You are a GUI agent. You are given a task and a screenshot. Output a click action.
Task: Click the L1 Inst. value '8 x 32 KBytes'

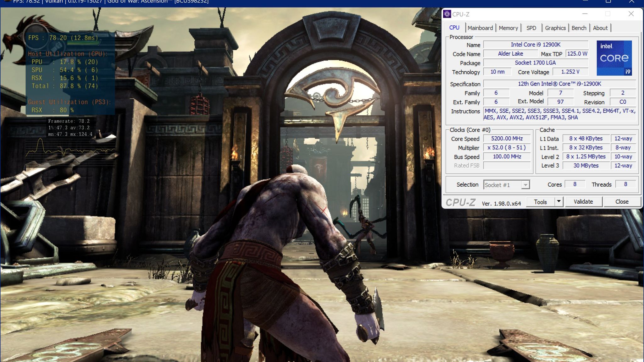click(586, 148)
